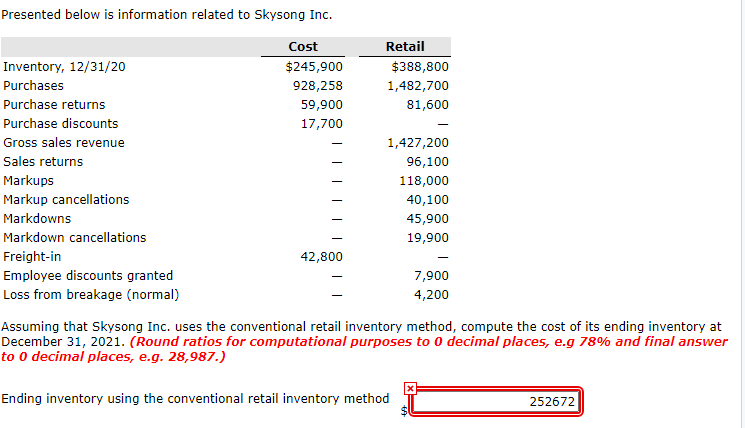Click the $388,800 inventory retail value
This screenshot has height=428, width=745.
click(420, 67)
